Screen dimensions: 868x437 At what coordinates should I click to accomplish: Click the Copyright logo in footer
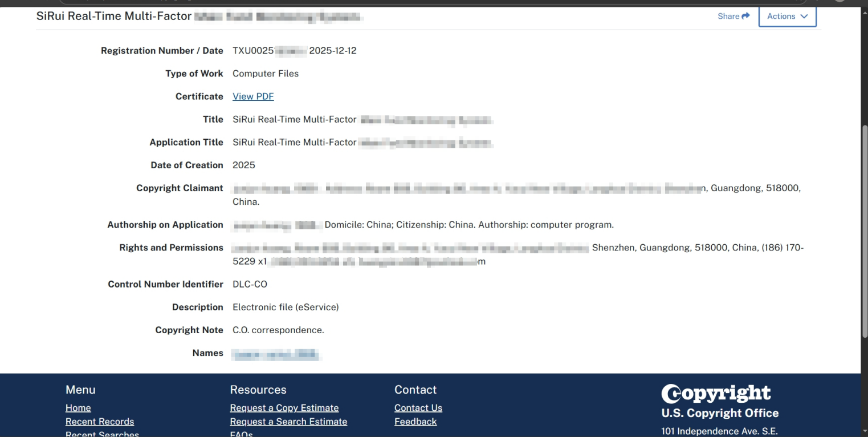[716, 393]
